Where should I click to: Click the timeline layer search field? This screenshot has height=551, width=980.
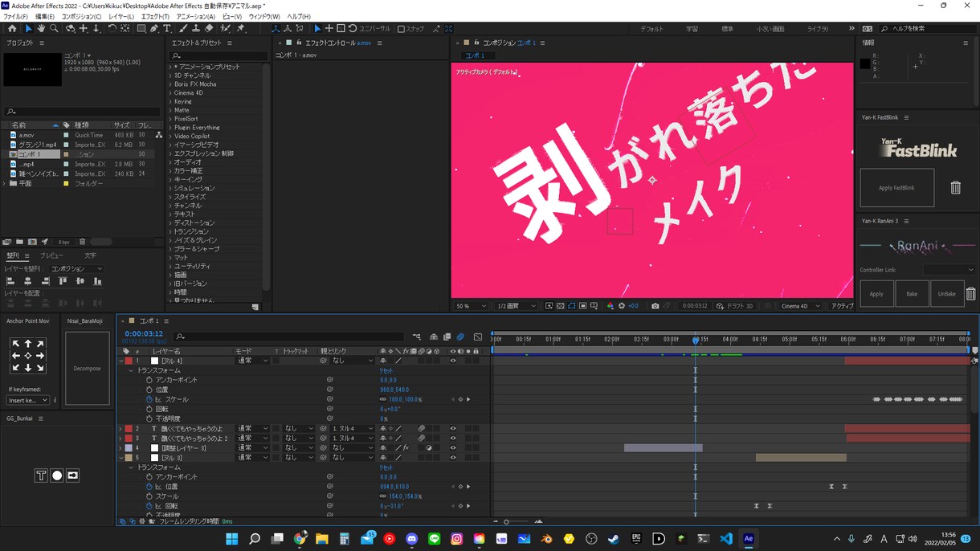(x=289, y=337)
